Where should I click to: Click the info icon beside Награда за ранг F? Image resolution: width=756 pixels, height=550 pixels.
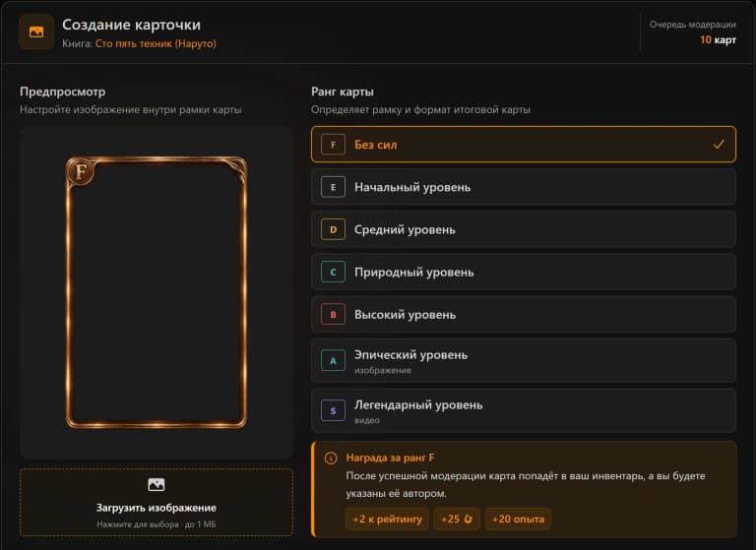click(x=331, y=458)
